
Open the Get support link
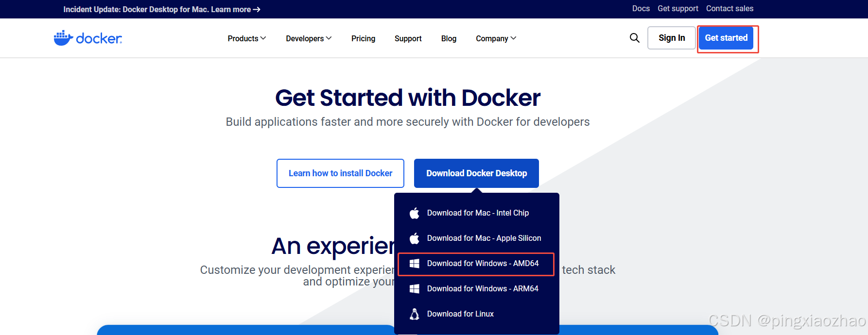(x=677, y=9)
